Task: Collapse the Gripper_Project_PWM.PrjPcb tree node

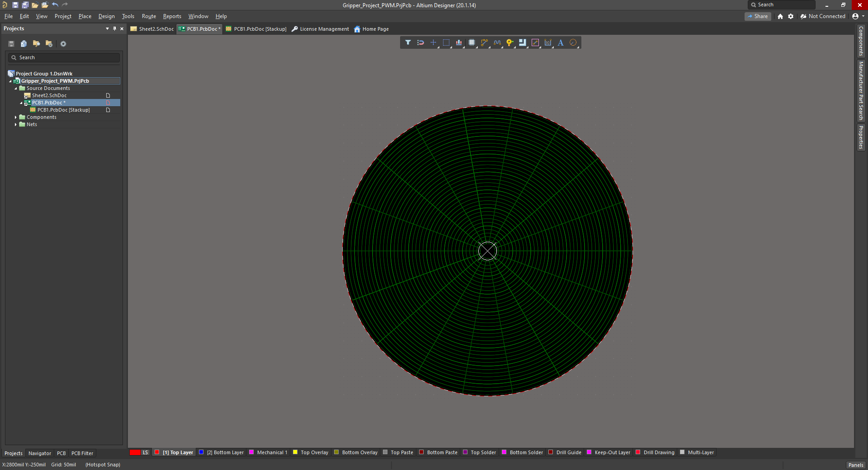Action: pos(10,81)
